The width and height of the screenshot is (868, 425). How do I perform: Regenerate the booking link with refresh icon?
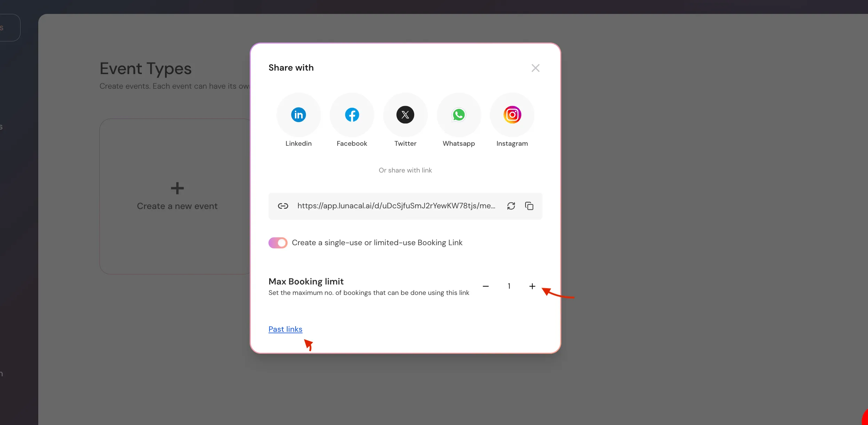click(511, 206)
